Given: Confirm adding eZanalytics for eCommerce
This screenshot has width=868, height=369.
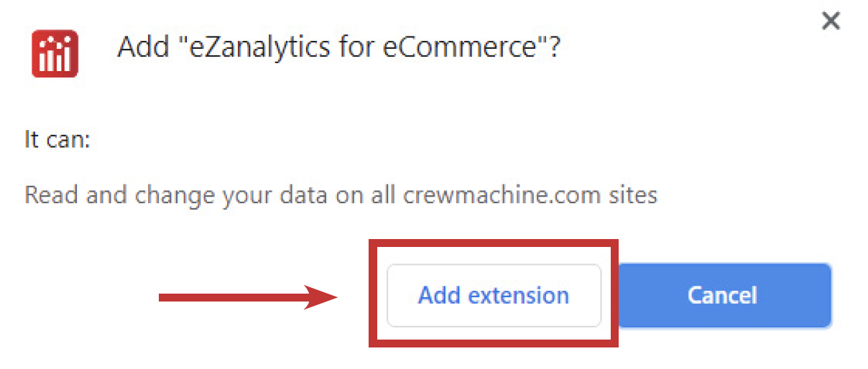Looking at the screenshot, I should coord(494,295).
